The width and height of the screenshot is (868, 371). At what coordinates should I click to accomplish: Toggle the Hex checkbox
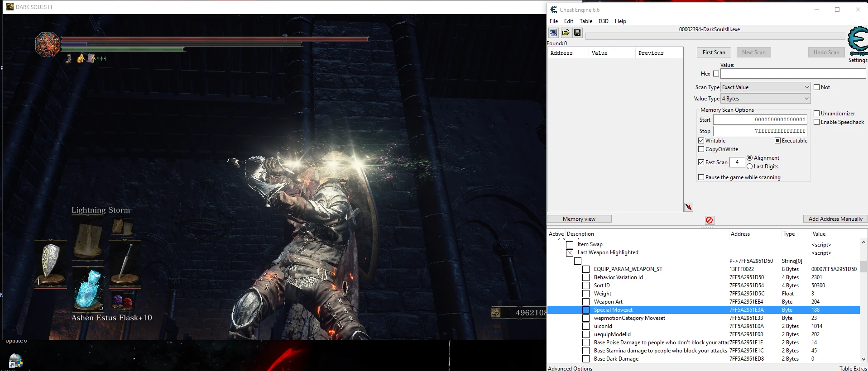tap(716, 74)
